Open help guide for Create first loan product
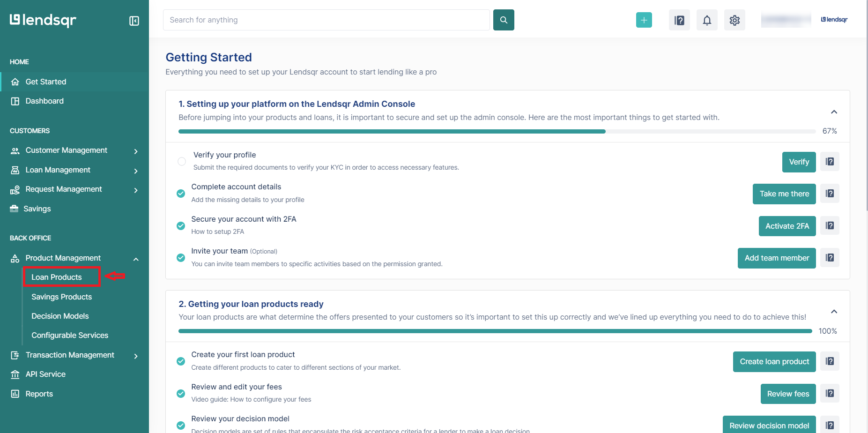The height and width of the screenshot is (433, 868). 830,361
